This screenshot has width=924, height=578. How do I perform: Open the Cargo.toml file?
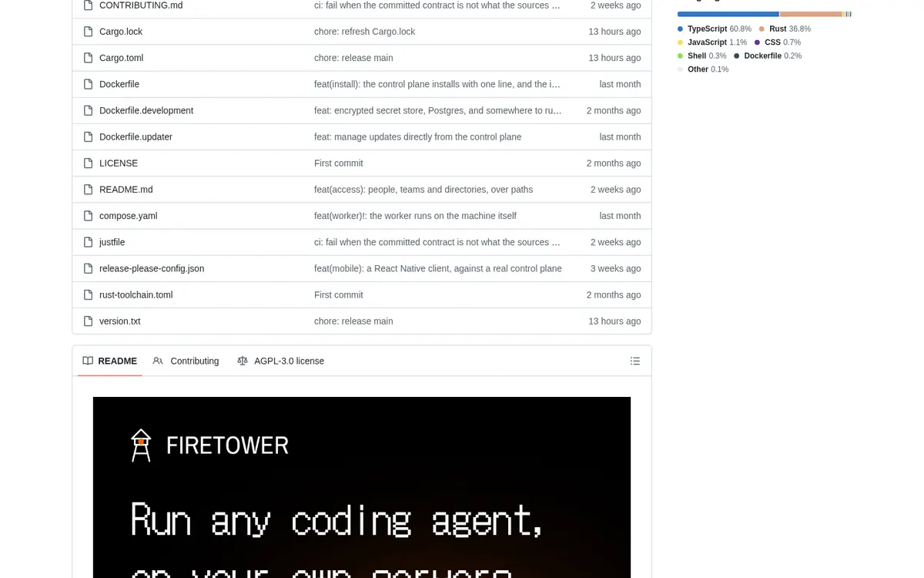(x=121, y=58)
